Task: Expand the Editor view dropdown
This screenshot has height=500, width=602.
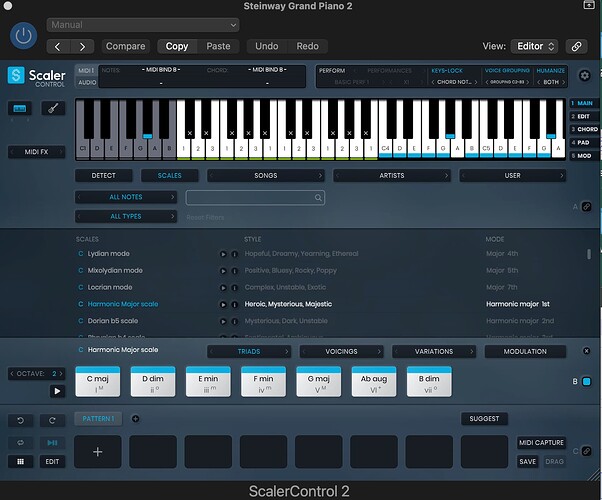Action: point(536,46)
